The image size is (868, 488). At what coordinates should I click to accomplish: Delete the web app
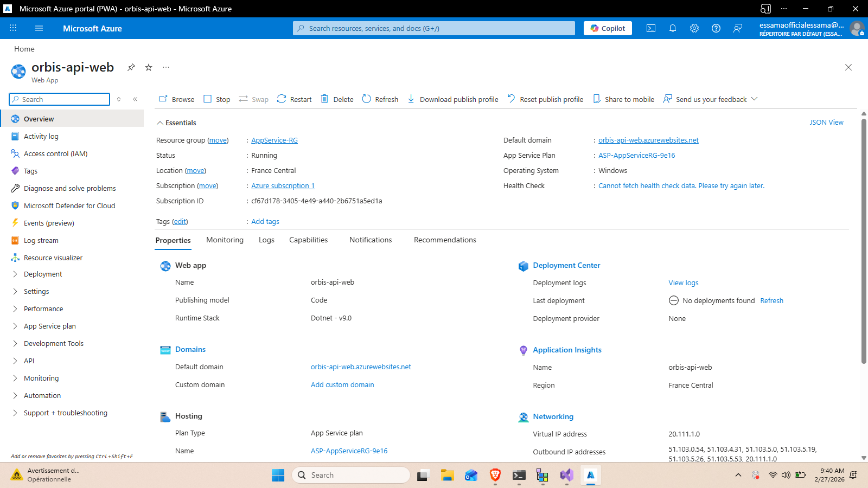tap(337, 99)
